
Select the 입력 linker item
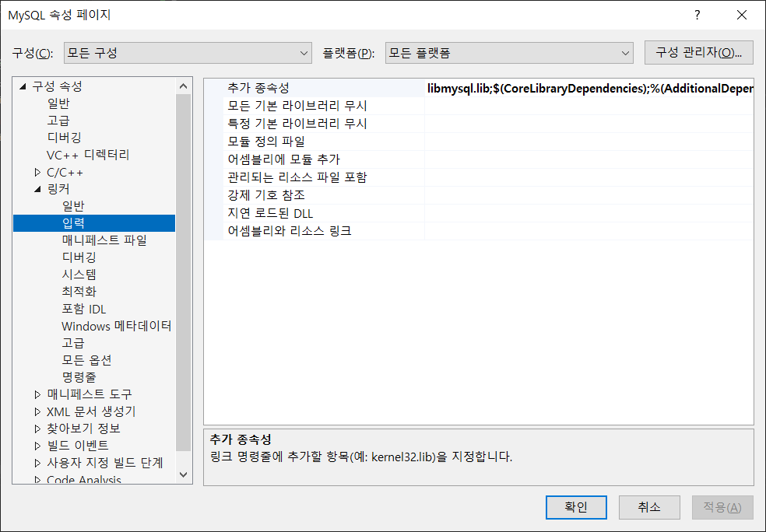(x=93, y=223)
